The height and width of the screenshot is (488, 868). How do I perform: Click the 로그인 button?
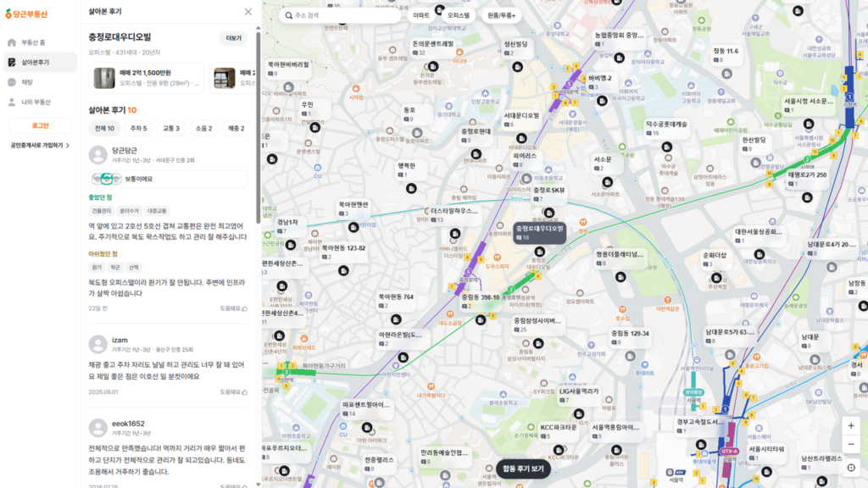coord(40,125)
